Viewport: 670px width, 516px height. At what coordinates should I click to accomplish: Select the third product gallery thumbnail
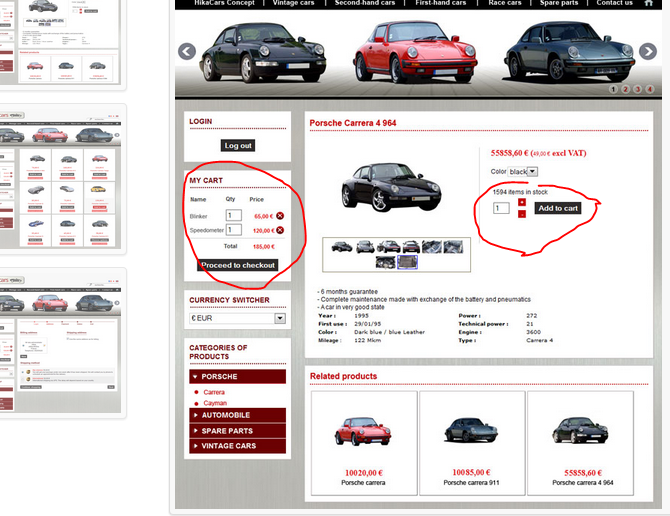coord(388,246)
